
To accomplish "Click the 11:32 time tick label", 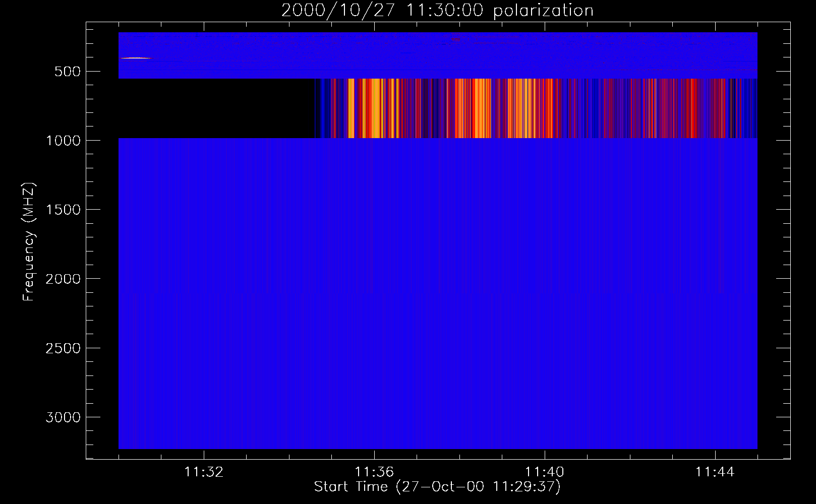I will pos(204,472).
